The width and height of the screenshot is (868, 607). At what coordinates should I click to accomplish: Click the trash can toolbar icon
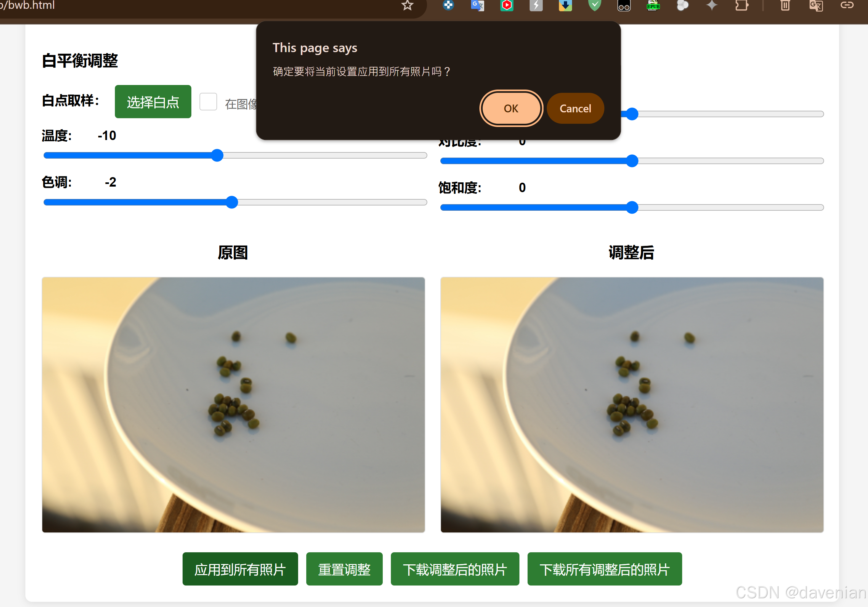pos(785,5)
